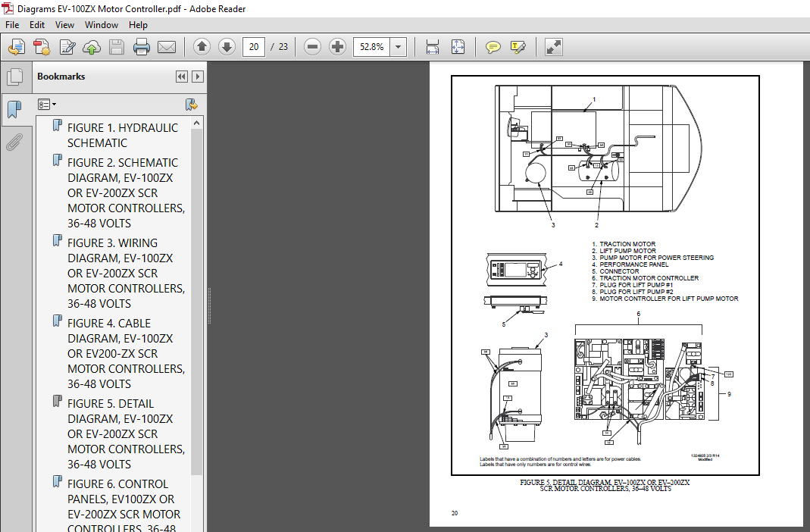Click the Bookmarks panel title
This screenshot has height=532, width=810.
click(x=61, y=77)
